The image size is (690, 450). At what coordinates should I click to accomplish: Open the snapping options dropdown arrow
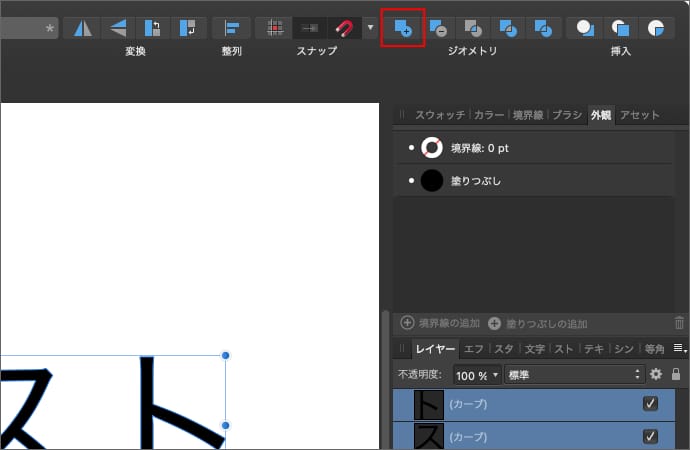point(370,27)
